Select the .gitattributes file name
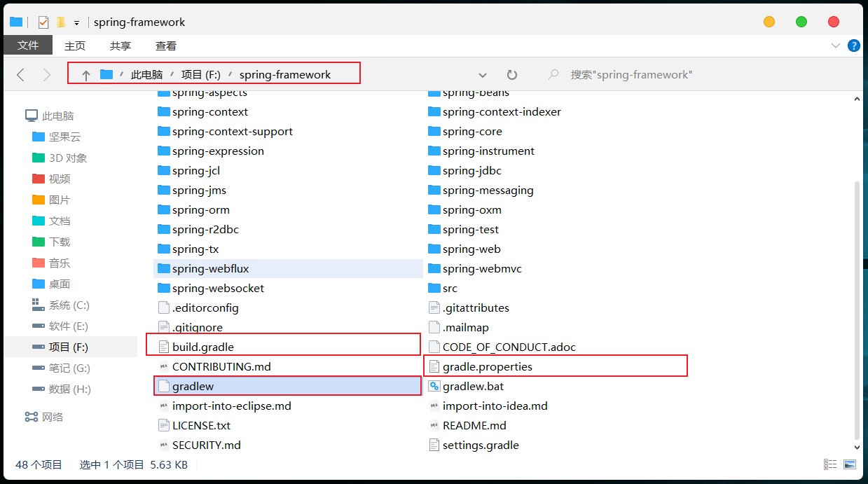Image resolution: width=868 pixels, height=484 pixels. click(x=476, y=307)
